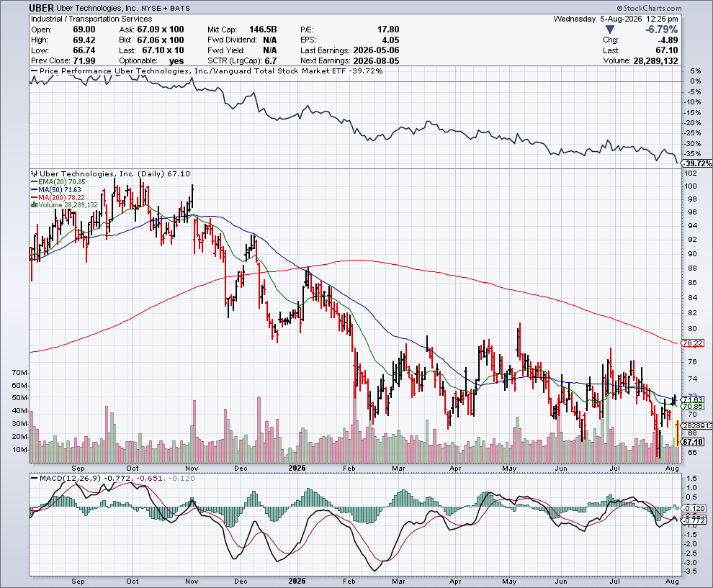
Task: Click the P/E value 17.80
Action: click(388, 30)
